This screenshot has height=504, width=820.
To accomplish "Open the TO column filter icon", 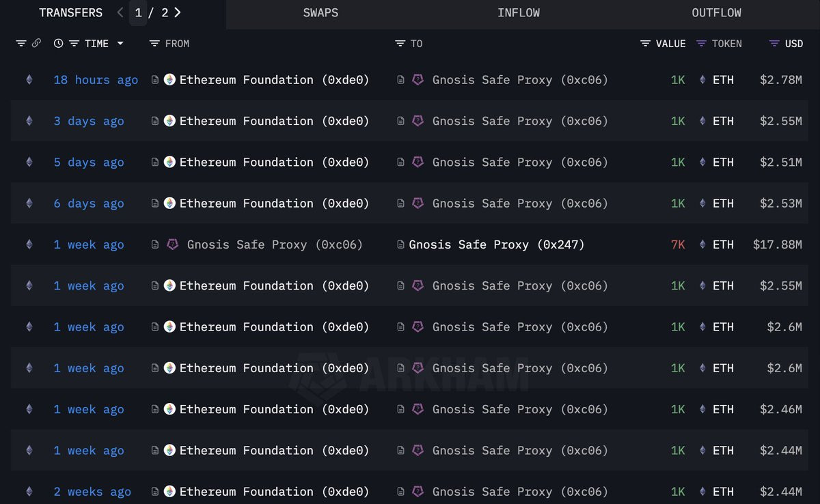I will point(400,43).
